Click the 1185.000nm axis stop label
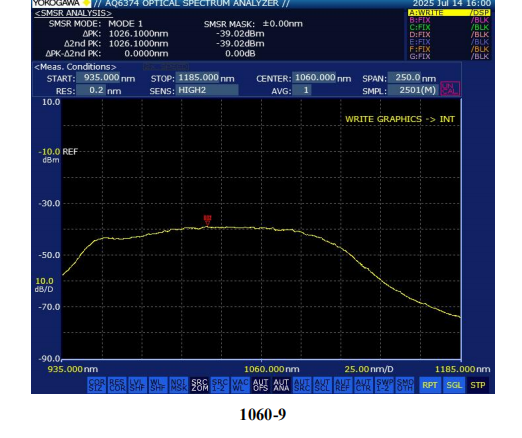The height and width of the screenshot is (438, 522). (x=462, y=369)
